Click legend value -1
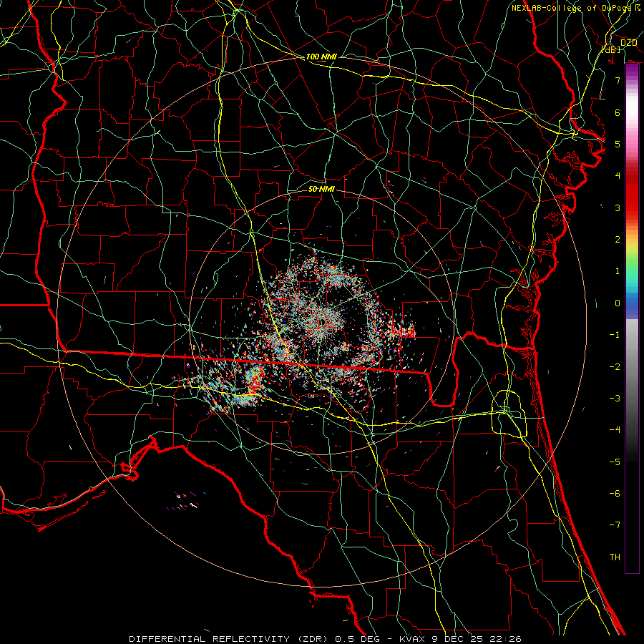This screenshot has width=644, height=644. point(615,335)
